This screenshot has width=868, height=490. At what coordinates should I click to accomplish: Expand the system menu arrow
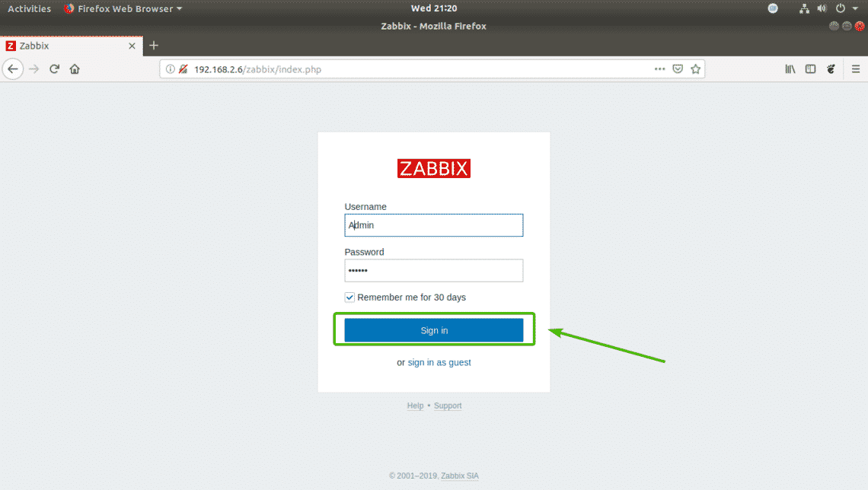pyautogui.click(x=855, y=8)
